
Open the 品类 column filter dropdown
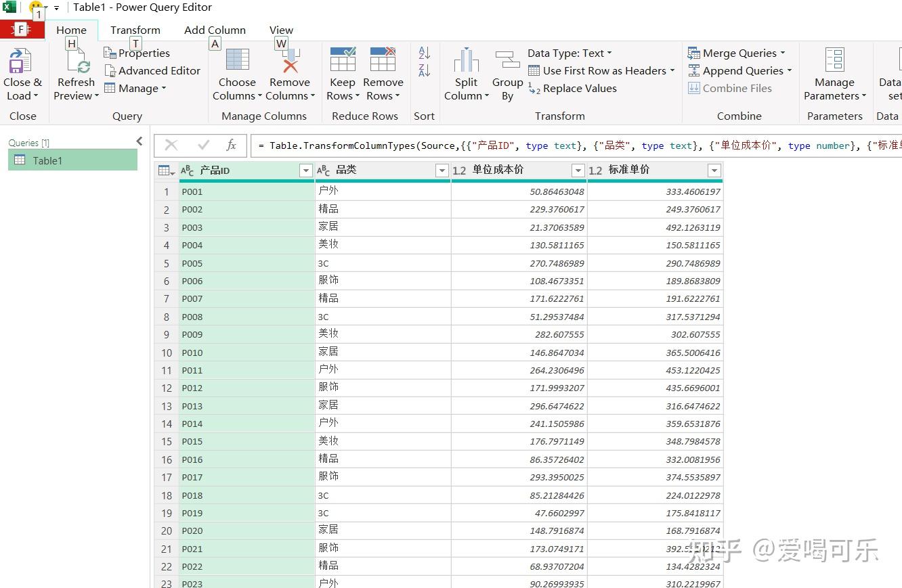pos(442,171)
